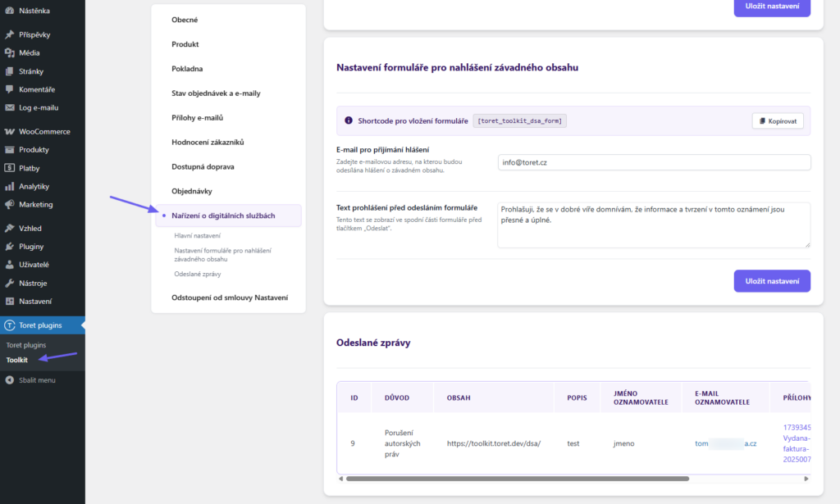Screen dimensions: 840x504
Task: Click the Média icon in sidebar
Action: point(9,52)
